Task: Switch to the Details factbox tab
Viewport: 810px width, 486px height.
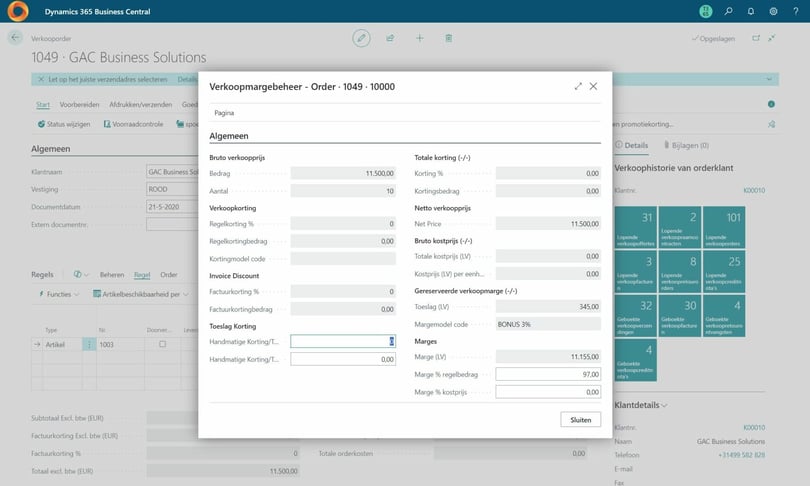Action: tap(631, 145)
